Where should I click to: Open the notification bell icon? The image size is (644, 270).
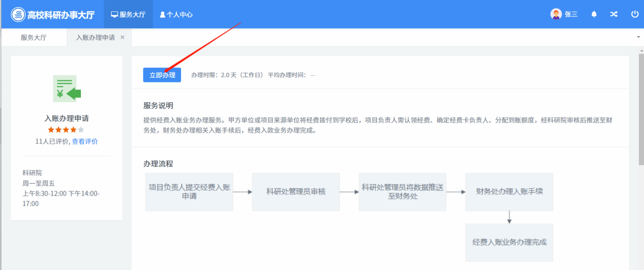pyautogui.click(x=594, y=14)
